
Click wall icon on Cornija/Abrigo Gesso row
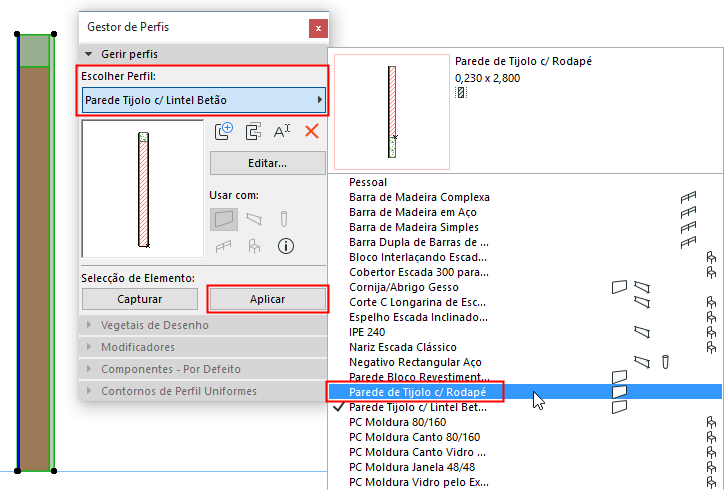[x=619, y=287]
